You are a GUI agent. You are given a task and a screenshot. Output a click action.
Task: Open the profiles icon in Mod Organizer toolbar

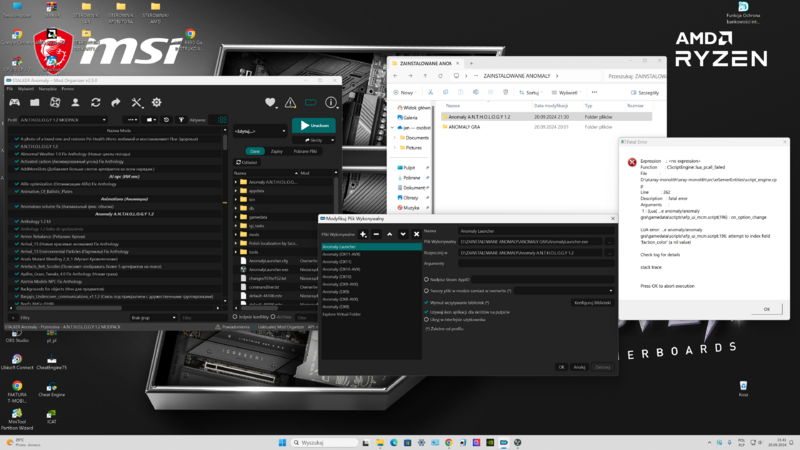(x=76, y=102)
